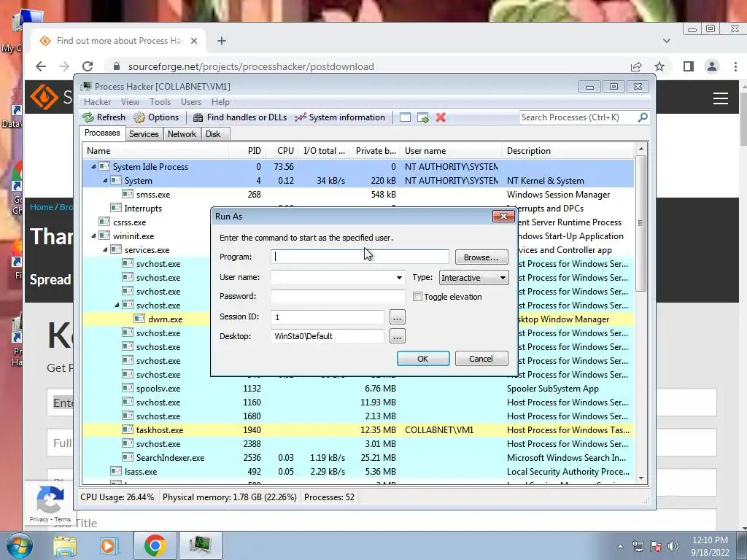This screenshot has height=560, width=747.
Task: Click the find window toolbar icon
Action: [x=405, y=117]
